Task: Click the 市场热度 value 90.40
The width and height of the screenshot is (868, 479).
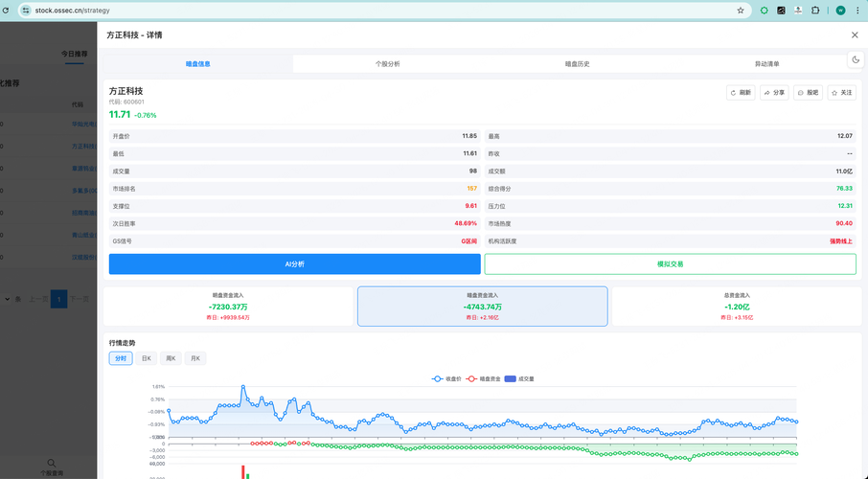Action: coord(844,224)
